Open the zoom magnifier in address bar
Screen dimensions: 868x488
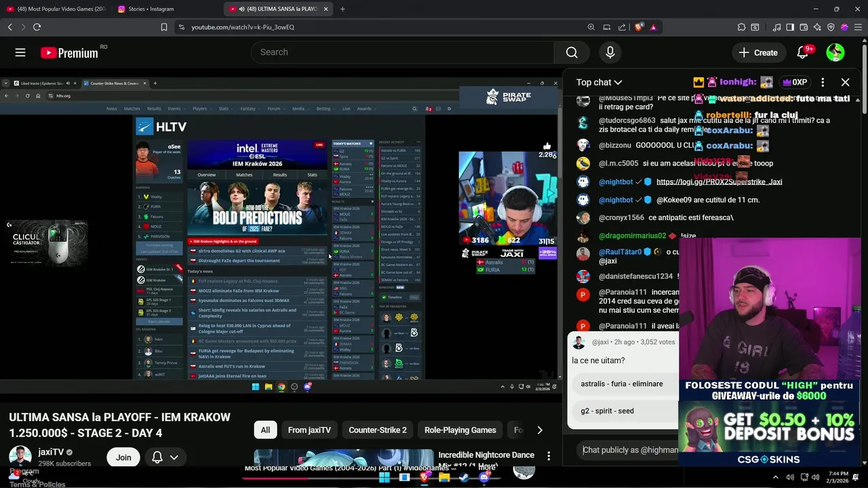(x=591, y=27)
